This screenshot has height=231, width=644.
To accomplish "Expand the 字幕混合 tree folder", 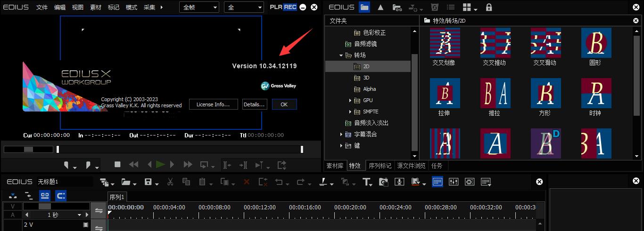I will tap(341, 134).
